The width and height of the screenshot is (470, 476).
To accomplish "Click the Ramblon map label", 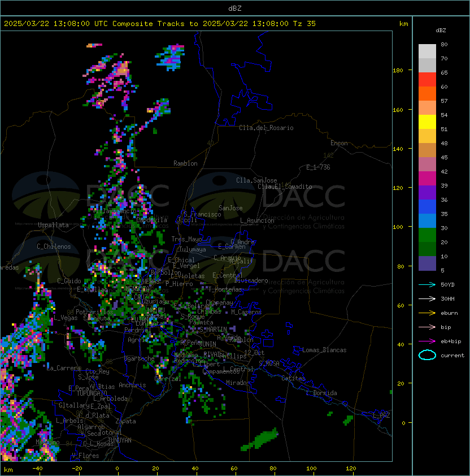I will pyautogui.click(x=185, y=163).
